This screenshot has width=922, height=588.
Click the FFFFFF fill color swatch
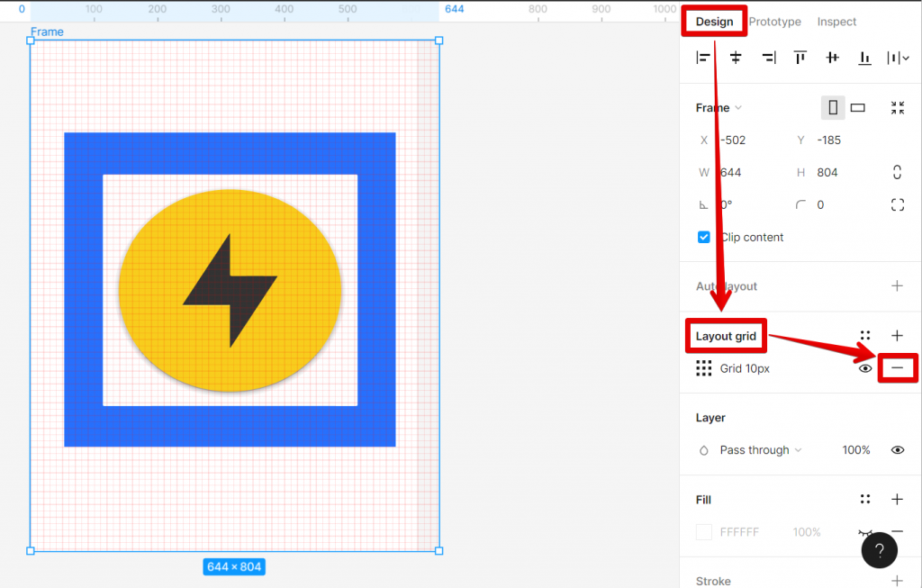(703, 532)
